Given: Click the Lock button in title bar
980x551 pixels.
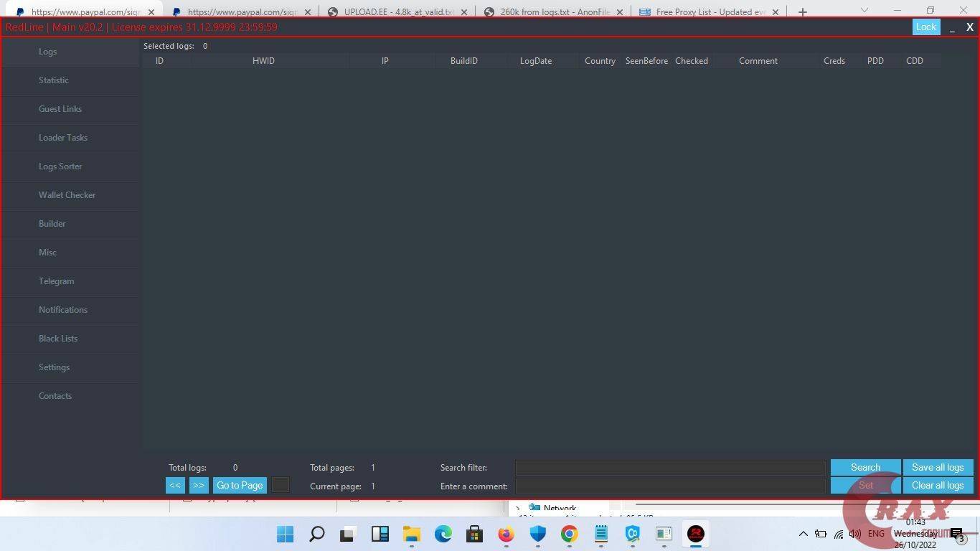Looking at the screenshot, I should pyautogui.click(x=926, y=27).
